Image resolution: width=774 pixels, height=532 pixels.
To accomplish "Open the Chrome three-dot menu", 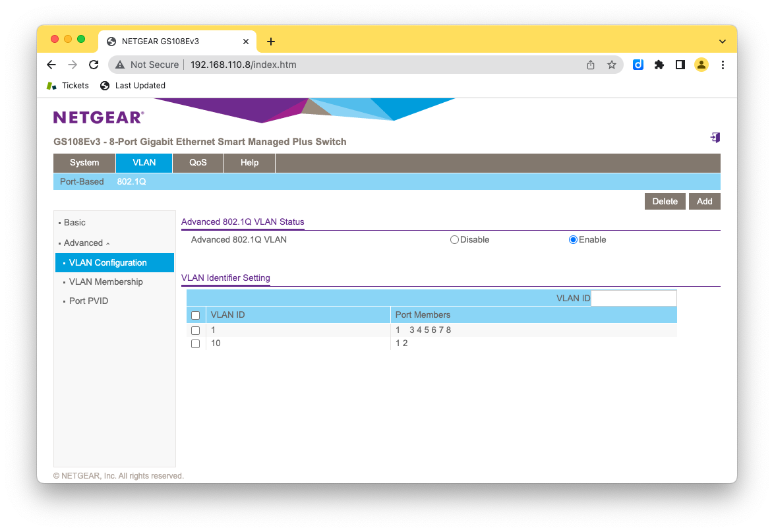I will pos(723,65).
